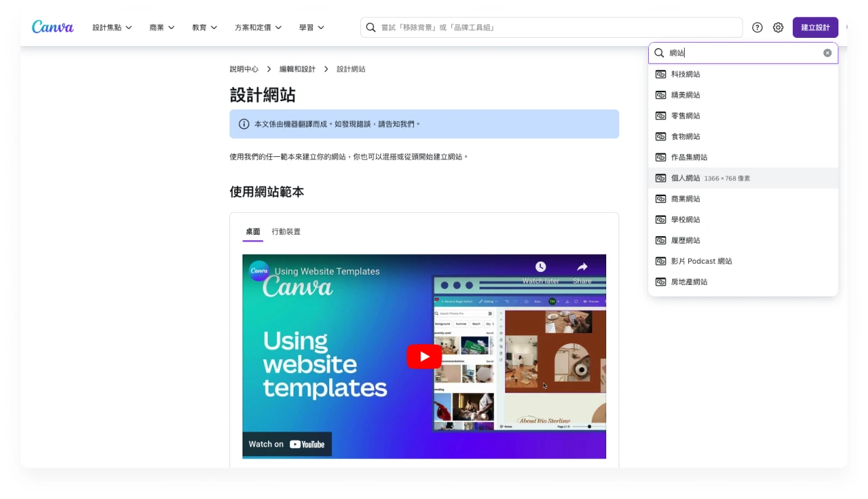Screen dimensions: 868x499
Task: Expand the 方案和定價 menu
Action: coord(258,28)
